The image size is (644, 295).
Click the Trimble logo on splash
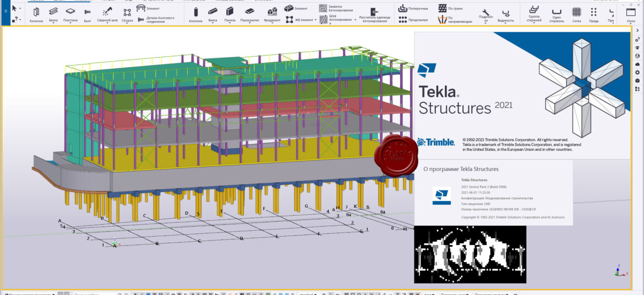(436, 142)
